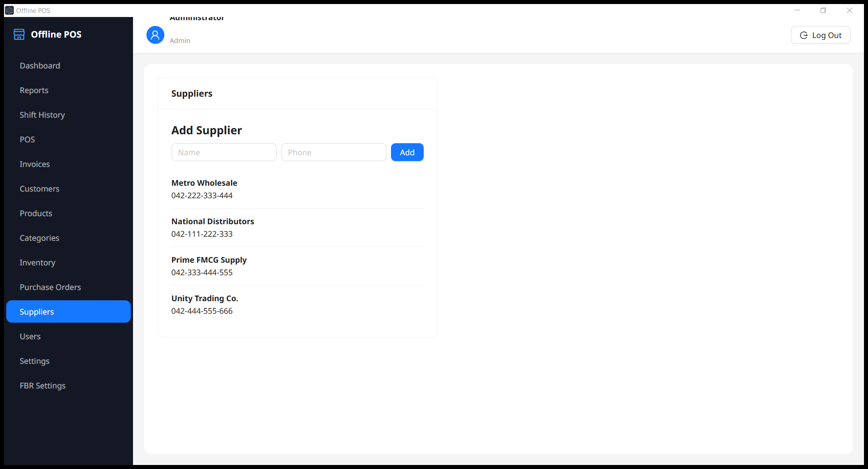Minimize the Offline POS window

click(797, 10)
